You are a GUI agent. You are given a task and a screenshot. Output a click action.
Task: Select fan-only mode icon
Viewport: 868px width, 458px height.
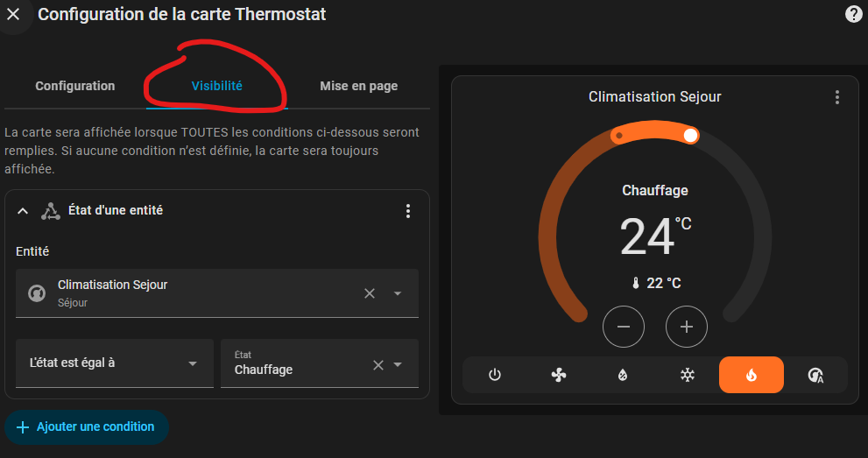point(559,375)
